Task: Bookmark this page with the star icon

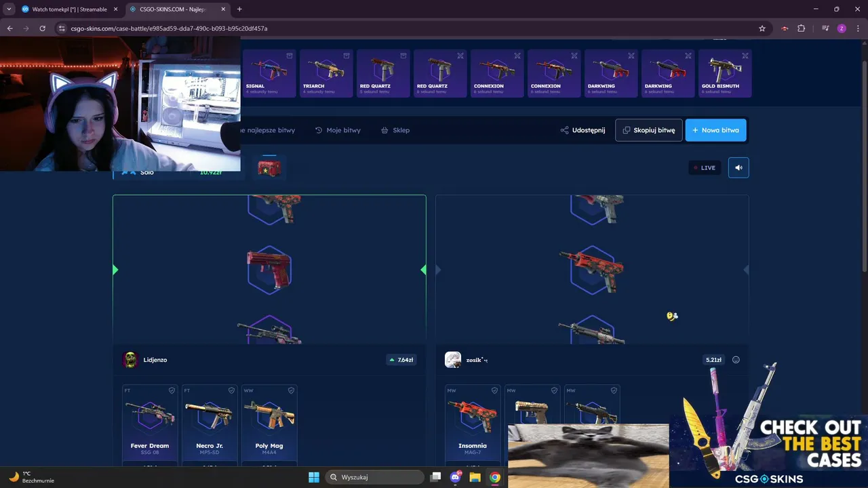Action: pyautogui.click(x=762, y=28)
